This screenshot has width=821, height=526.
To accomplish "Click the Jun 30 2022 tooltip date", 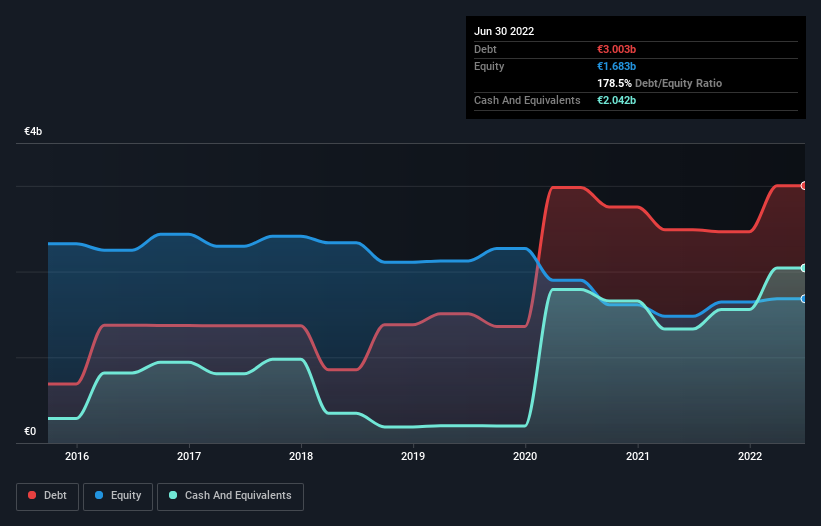I will pos(504,31).
